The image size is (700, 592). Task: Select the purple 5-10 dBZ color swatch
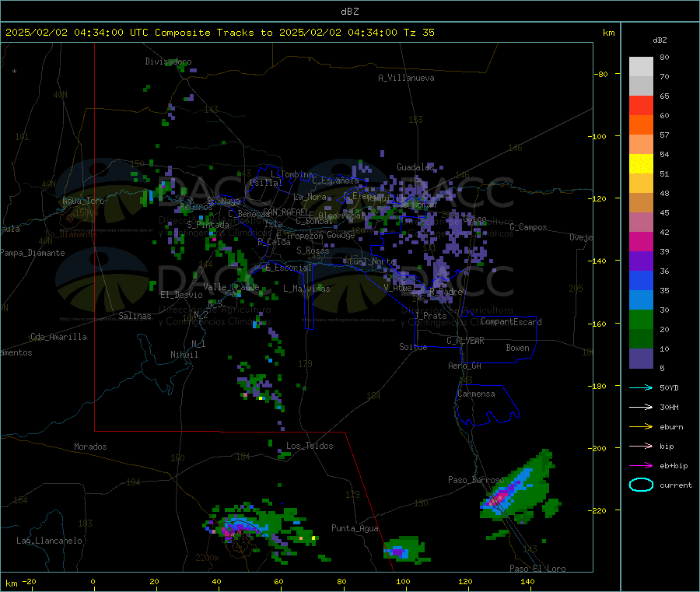coord(641,359)
